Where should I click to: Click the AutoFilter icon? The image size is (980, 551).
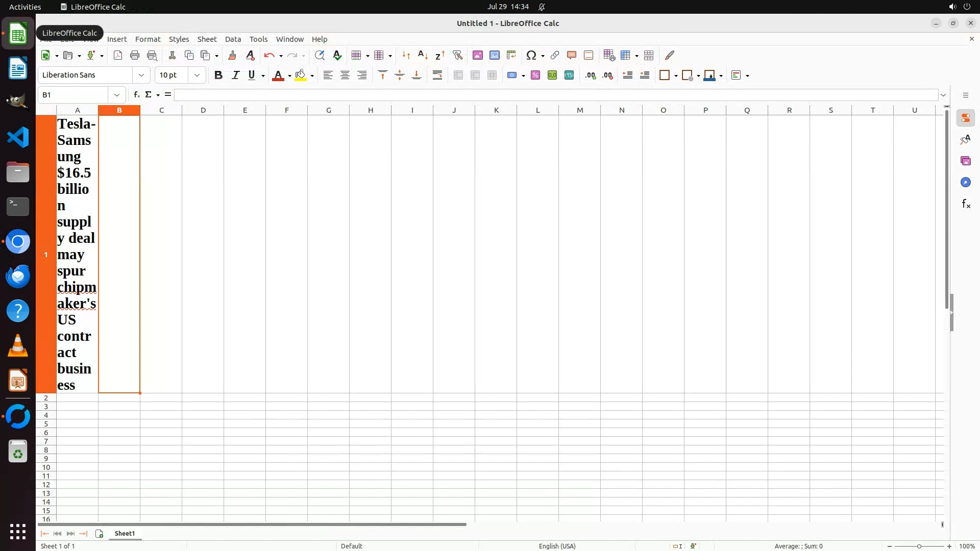(x=457, y=55)
